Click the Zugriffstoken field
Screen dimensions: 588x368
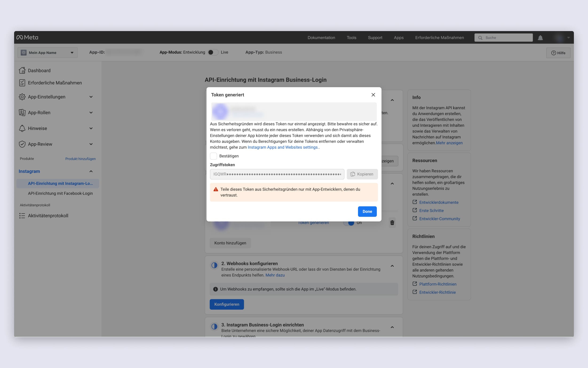[277, 174]
